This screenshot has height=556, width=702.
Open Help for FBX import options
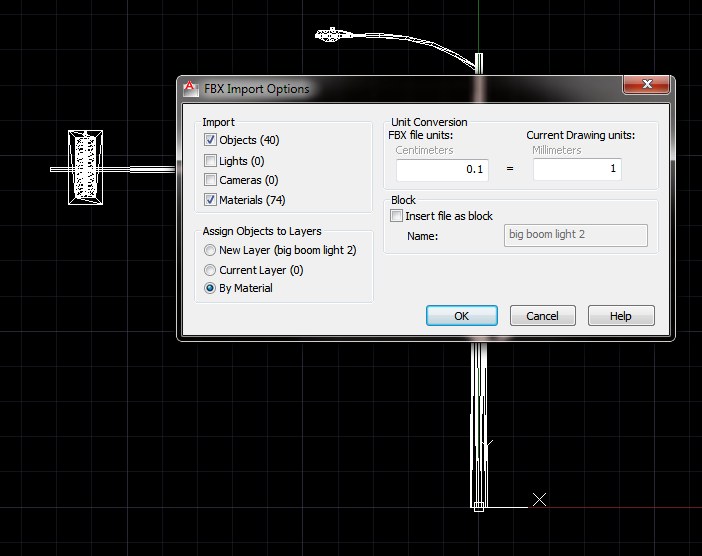[621, 316]
